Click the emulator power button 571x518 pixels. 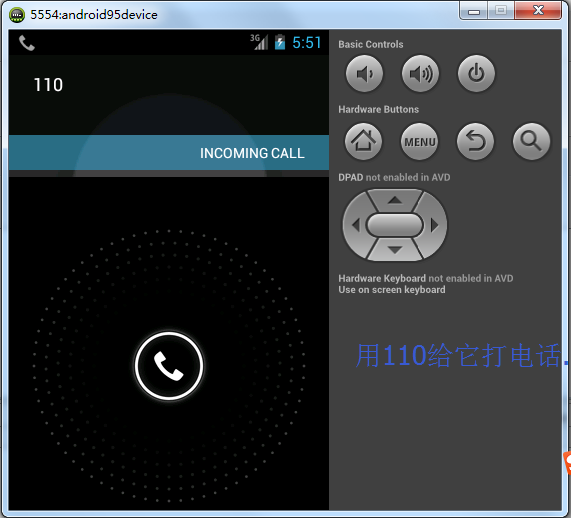476,74
